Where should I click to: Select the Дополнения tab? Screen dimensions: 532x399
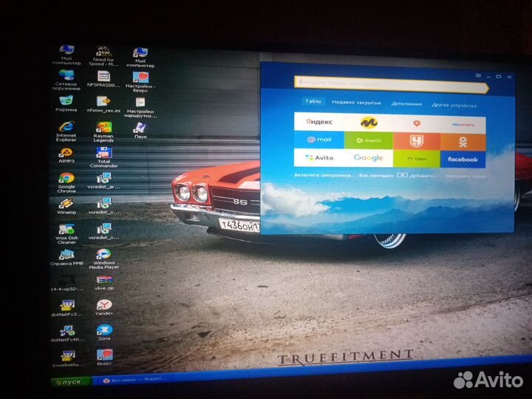coord(406,104)
